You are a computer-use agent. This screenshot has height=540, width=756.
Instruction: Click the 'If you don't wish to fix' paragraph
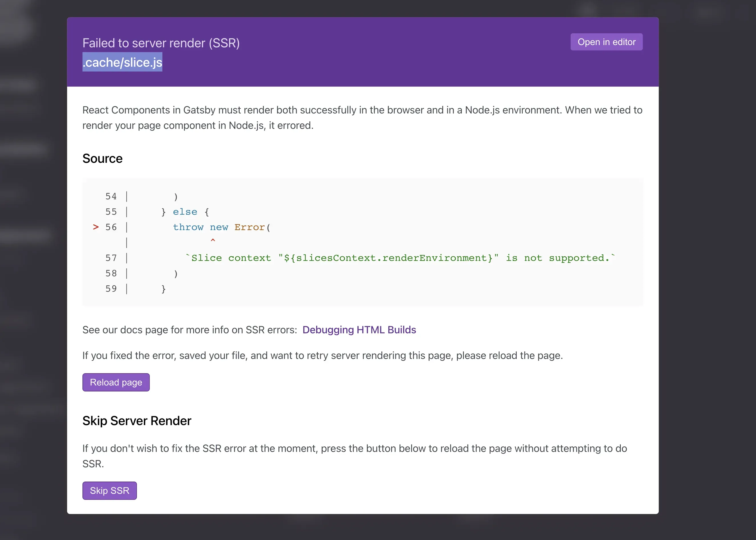(x=354, y=448)
